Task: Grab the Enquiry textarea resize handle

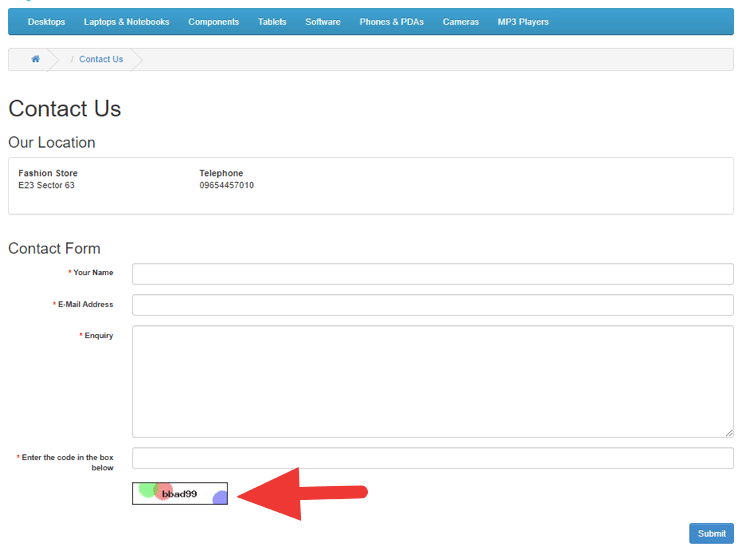Action: pos(728,433)
